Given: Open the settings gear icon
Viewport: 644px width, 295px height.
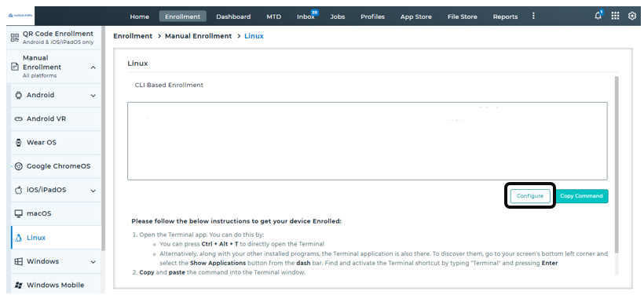Looking at the screenshot, I should [632, 16].
